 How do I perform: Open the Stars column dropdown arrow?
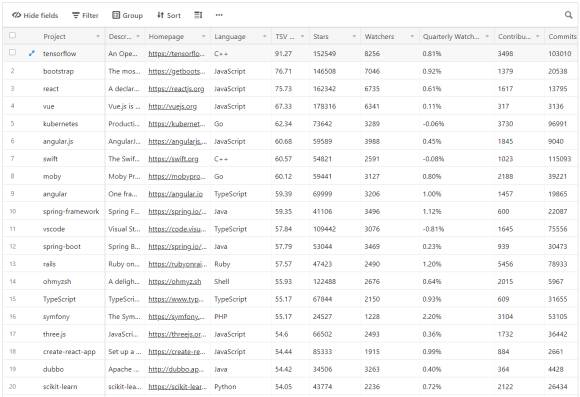(x=354, y=36)
